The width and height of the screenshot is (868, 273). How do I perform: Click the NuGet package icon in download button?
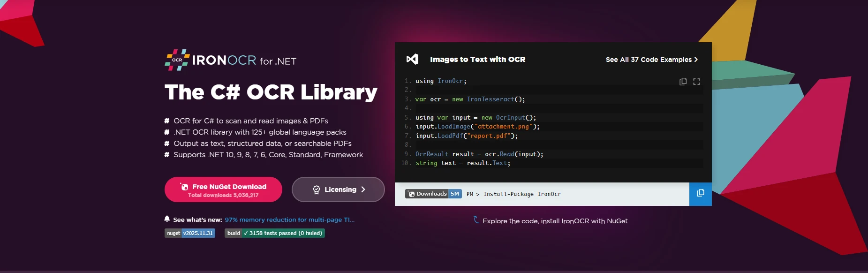[x=184, y=187]
